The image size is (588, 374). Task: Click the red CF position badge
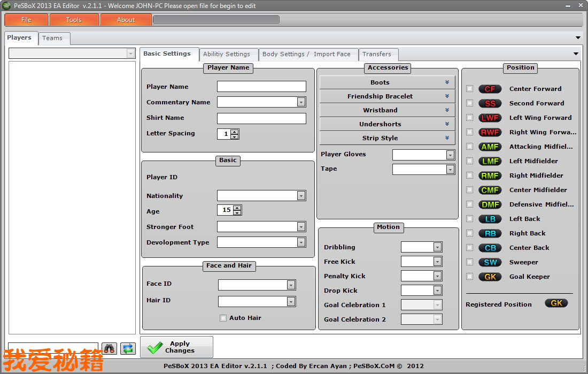(490, 89)
